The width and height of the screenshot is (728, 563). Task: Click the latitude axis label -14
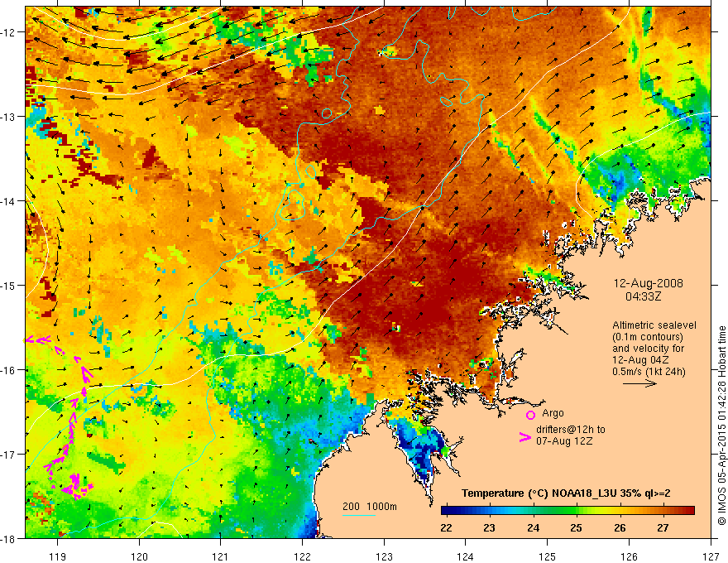(8, 201)
